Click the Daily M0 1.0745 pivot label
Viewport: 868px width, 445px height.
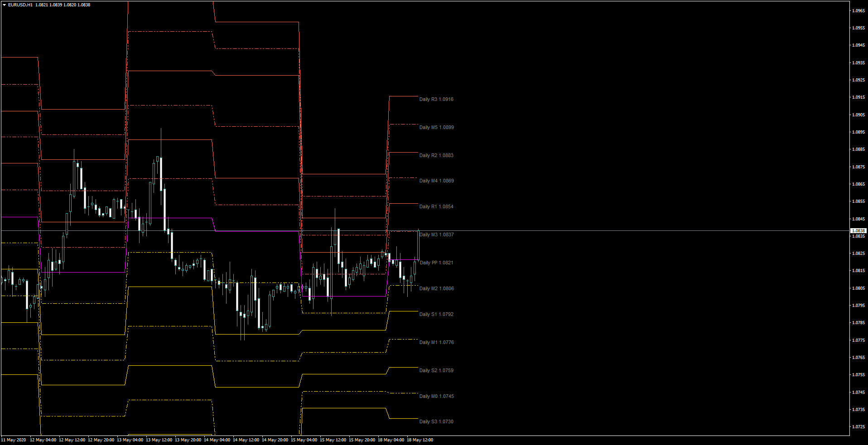click(436, 396)
